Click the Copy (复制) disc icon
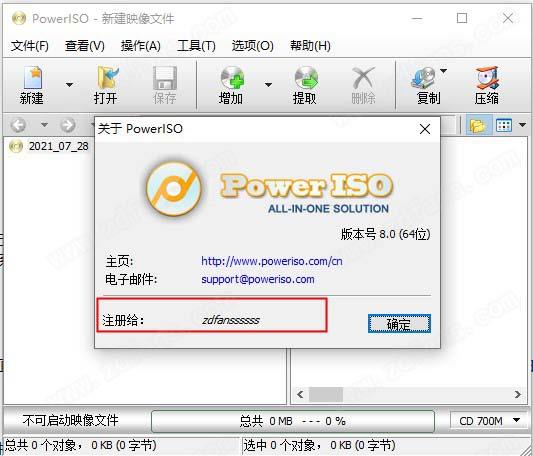Viewport: 533px width, 456px height. pos(423,78)
